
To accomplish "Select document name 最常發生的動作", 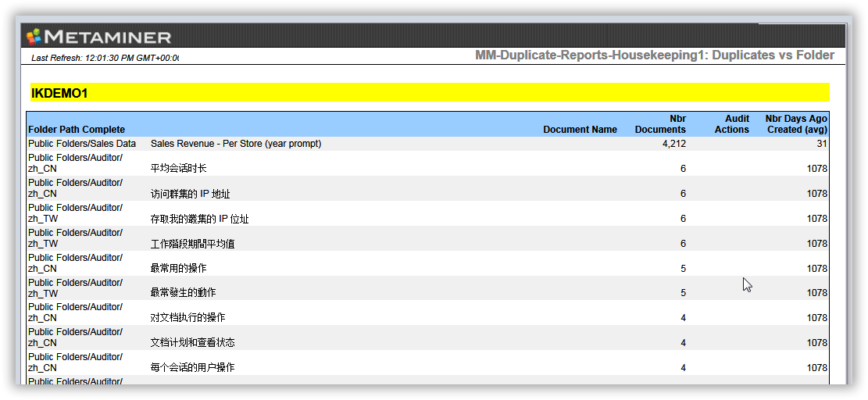I will [184, 293].
